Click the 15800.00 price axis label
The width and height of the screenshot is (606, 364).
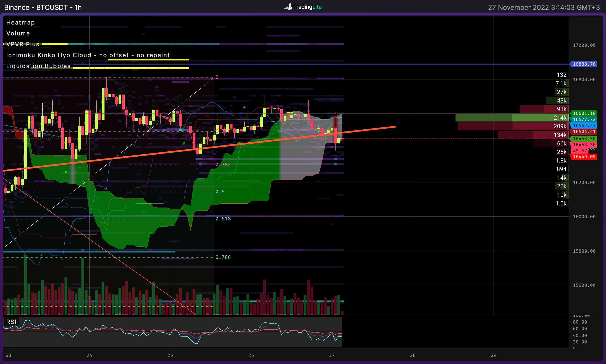[584, 251]
